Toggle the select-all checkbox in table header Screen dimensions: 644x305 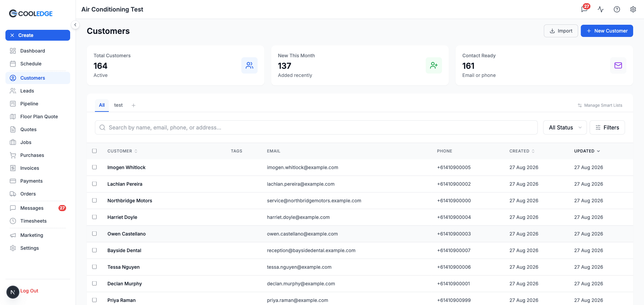point(95,151)
